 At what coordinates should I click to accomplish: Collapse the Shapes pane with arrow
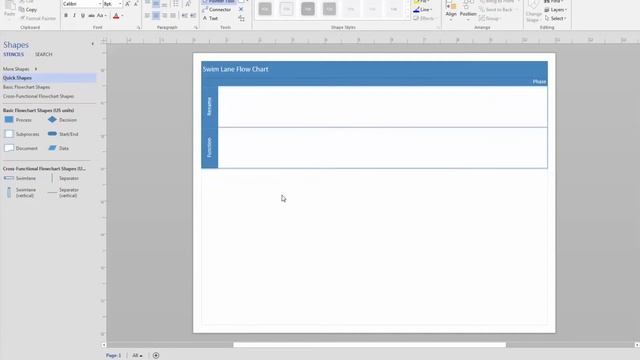[93, 44]
